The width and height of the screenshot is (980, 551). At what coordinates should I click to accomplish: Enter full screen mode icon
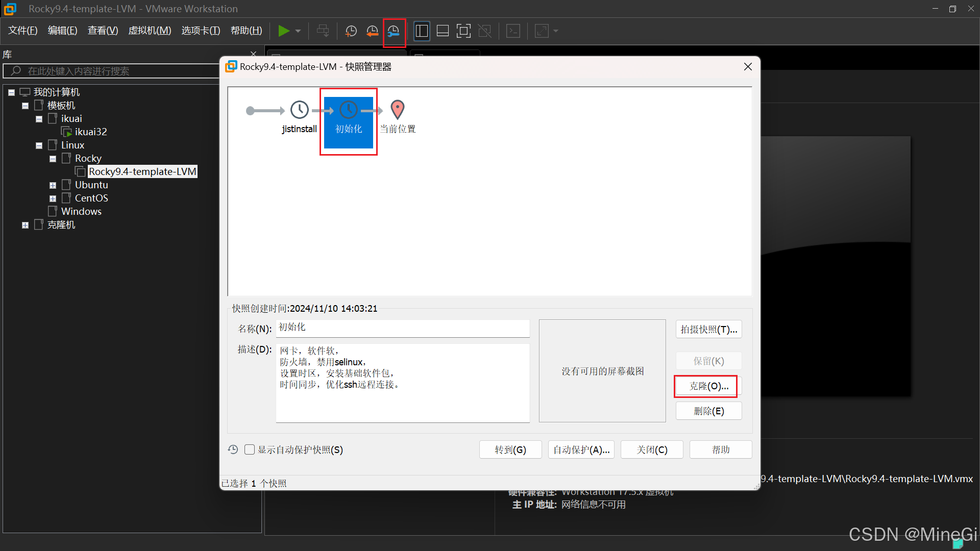pos(463,31)
